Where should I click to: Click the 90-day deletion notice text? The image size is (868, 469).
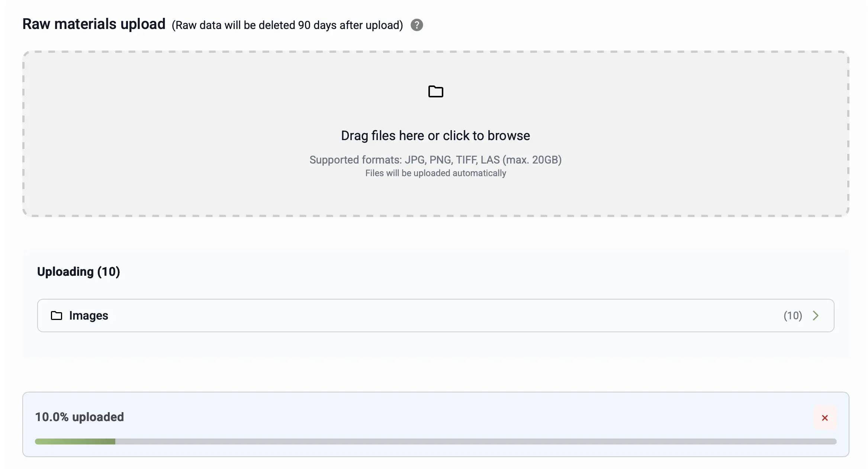click(x=287, y=25)
